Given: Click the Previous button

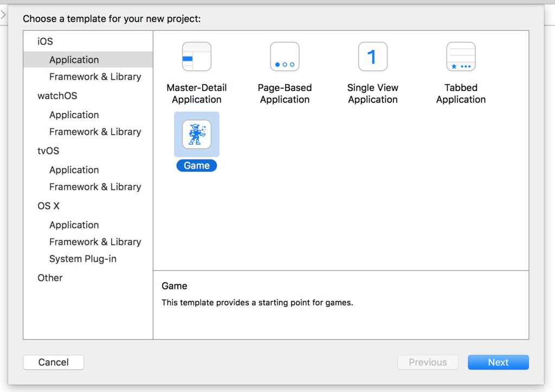Looking at the screenshot, I should point(428,362).
